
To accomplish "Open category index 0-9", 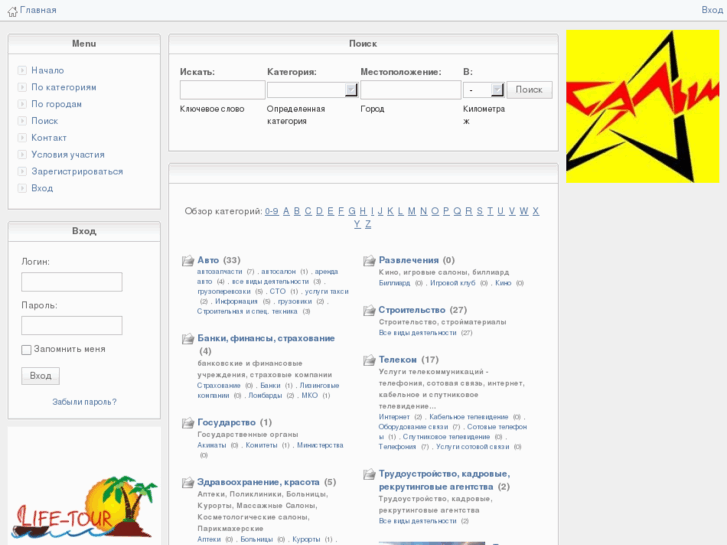I will [x=272, y=212].
